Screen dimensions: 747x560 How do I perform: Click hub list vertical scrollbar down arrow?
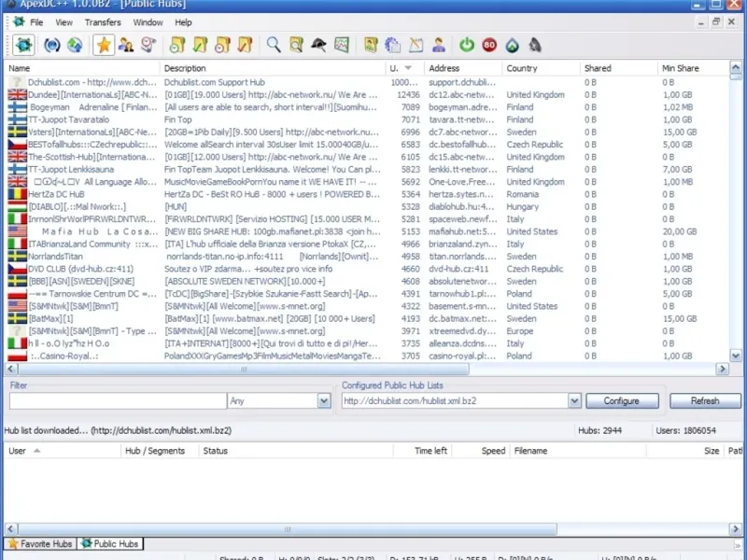(x=736, y=356)
